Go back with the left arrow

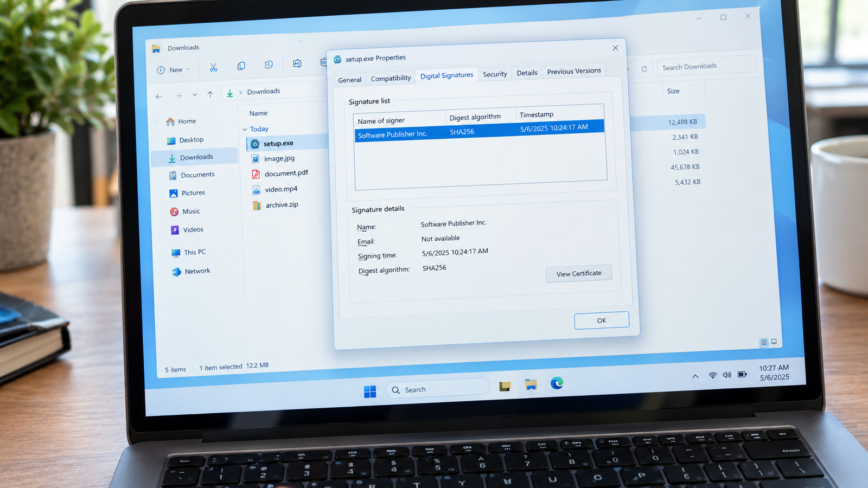click(159, 97)
